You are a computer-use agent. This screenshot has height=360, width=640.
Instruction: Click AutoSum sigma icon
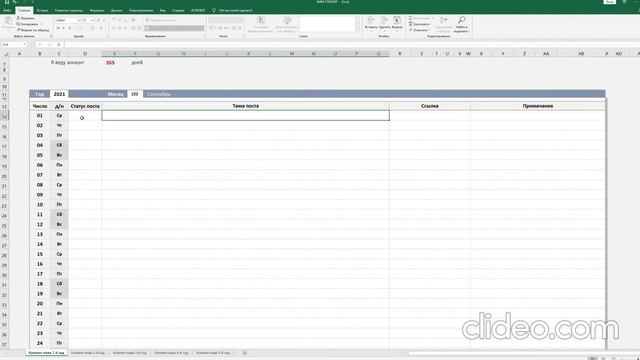[411, 18]
